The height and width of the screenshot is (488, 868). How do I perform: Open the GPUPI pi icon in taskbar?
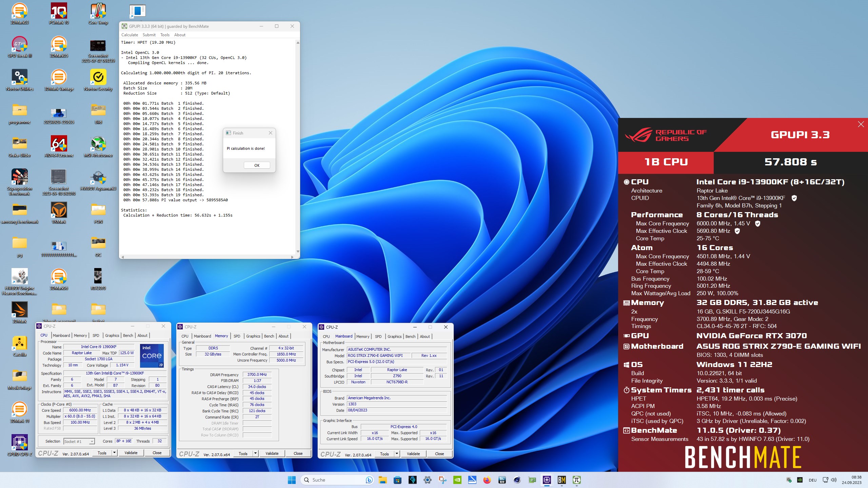tap(576, 480)
